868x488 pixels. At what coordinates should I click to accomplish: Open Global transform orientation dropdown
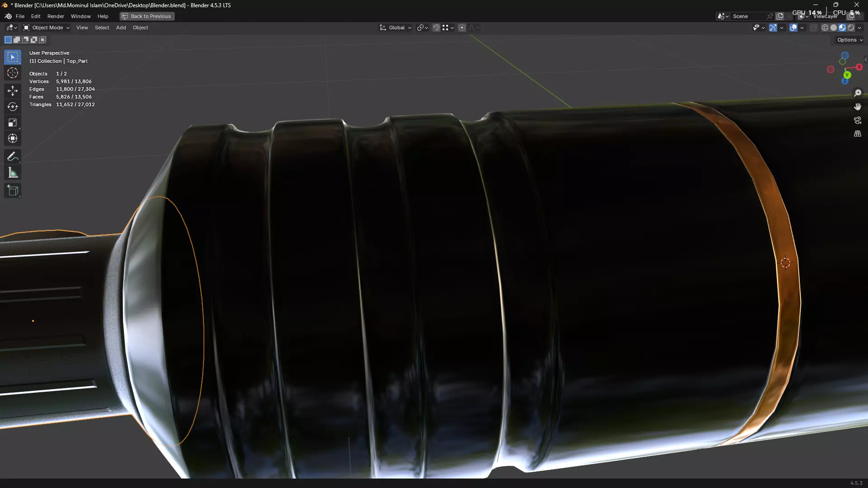[x=396, y=28]
